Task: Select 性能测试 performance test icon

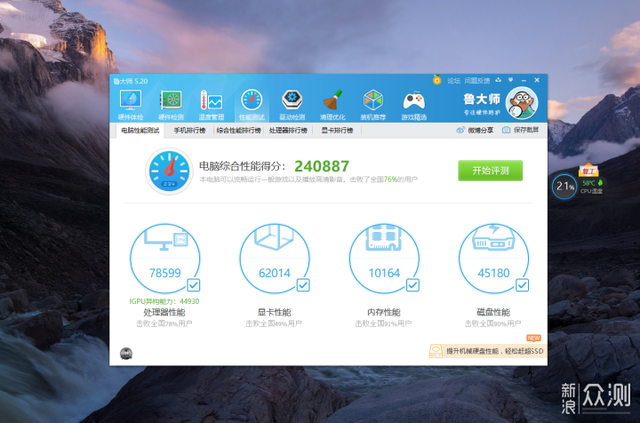Action: click(x=252, y=105)
